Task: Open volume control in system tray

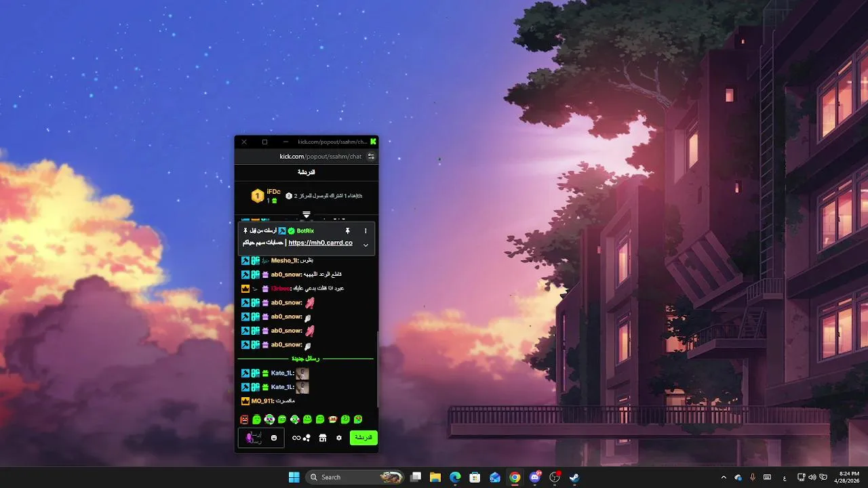Action: click(812, 477)
